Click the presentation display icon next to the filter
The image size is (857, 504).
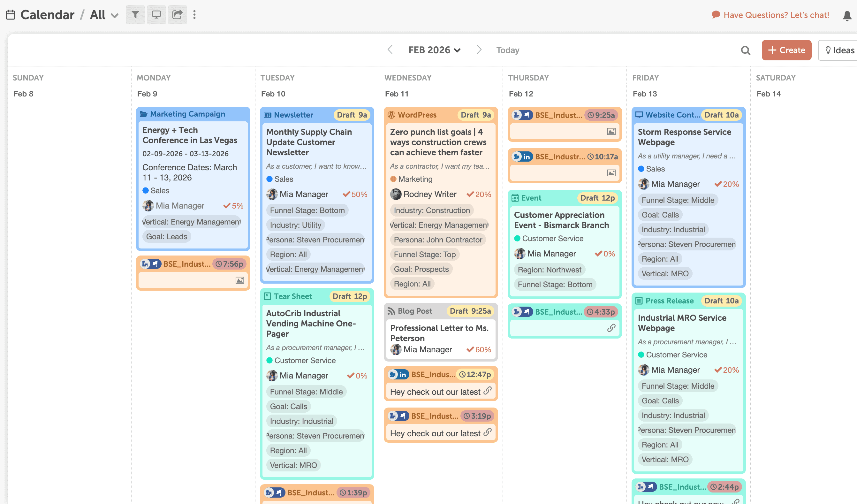pyautogui.click(x=156, y=15)
